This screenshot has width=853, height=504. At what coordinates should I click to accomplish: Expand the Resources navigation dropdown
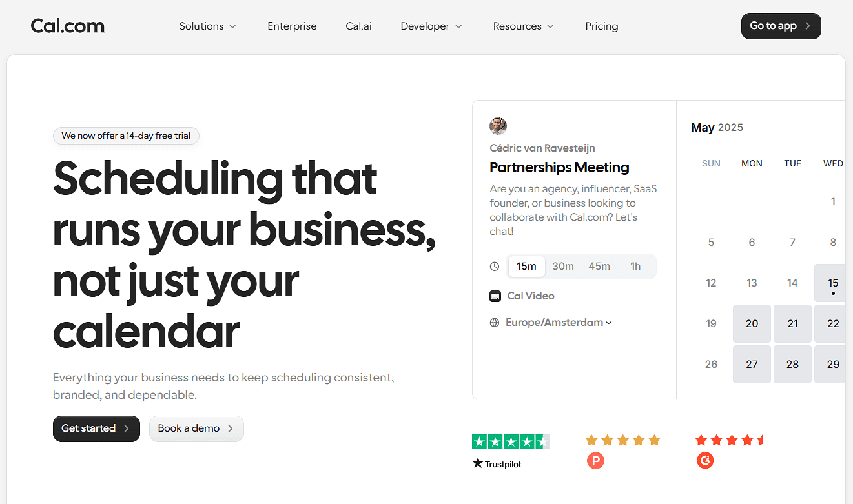[x=524, y=26]
